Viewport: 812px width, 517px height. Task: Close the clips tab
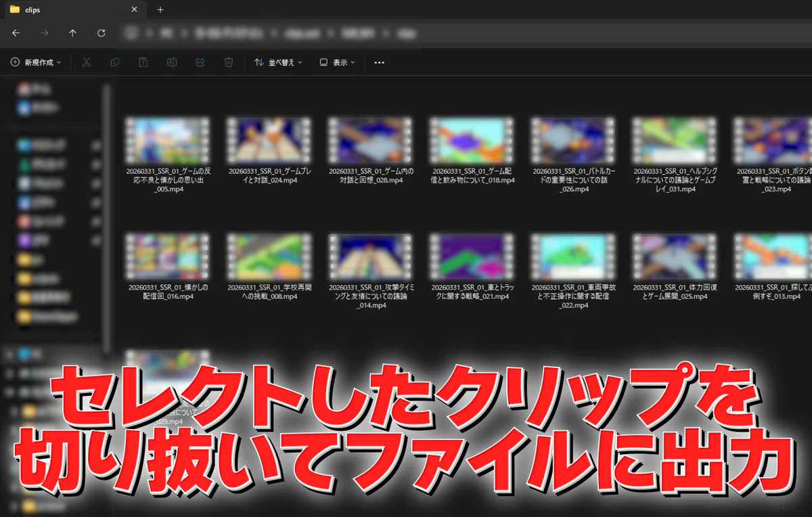[x=134, y=10]
